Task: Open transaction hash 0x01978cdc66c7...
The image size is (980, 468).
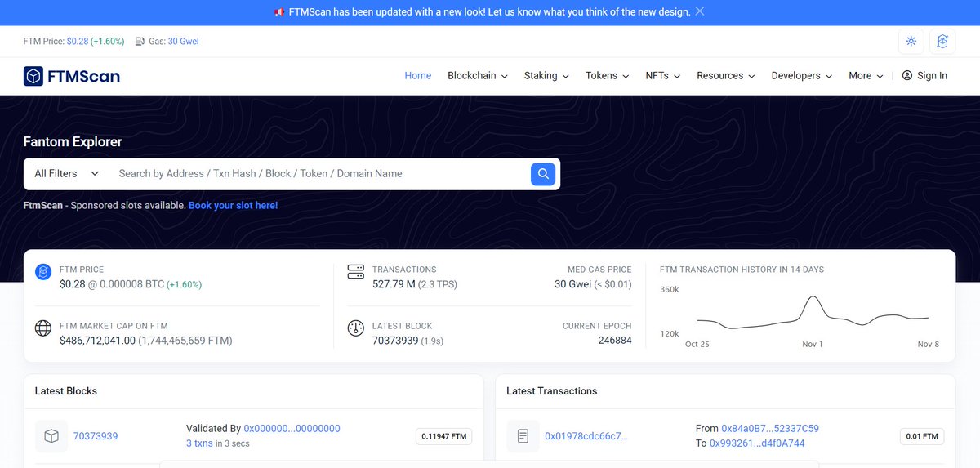Action: pos(586,436)
